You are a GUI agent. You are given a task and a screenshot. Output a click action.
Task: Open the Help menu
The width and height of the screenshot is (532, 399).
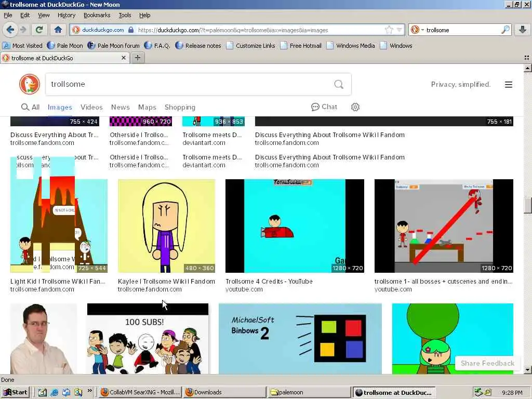coord(144,15)
